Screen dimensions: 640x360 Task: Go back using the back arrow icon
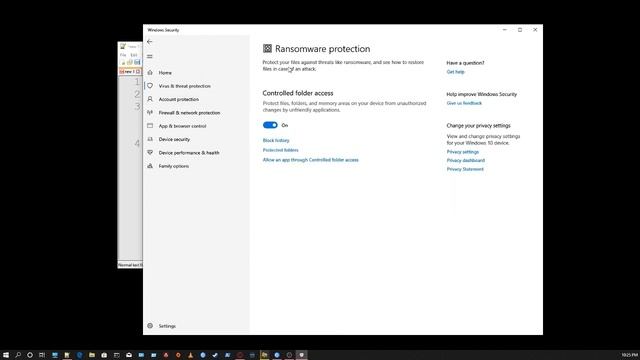150,42
